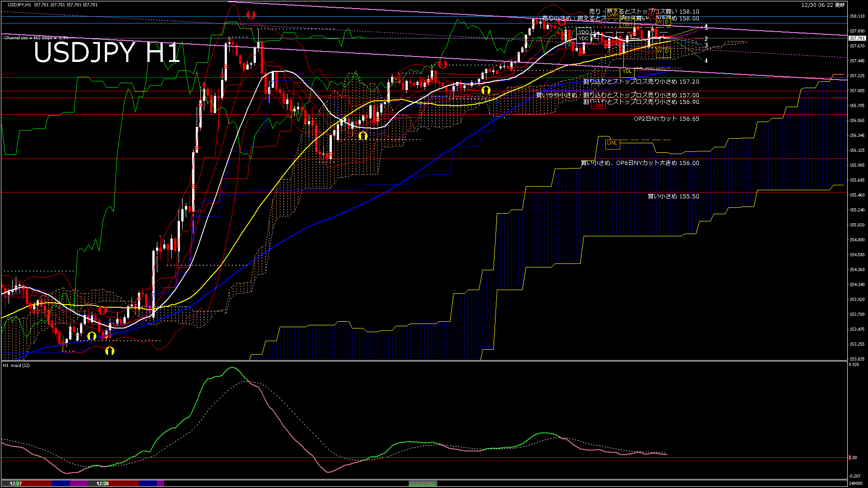Viewport: 868px width, 488px height.
Task: Click projection line number 2 label
Action: coord(706,39)
